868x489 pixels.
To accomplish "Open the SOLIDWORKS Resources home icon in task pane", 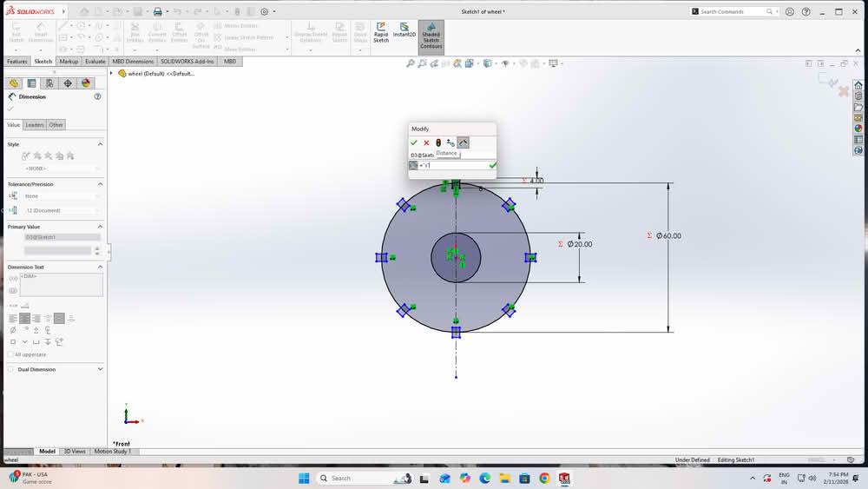I will [x=858, y=85].
